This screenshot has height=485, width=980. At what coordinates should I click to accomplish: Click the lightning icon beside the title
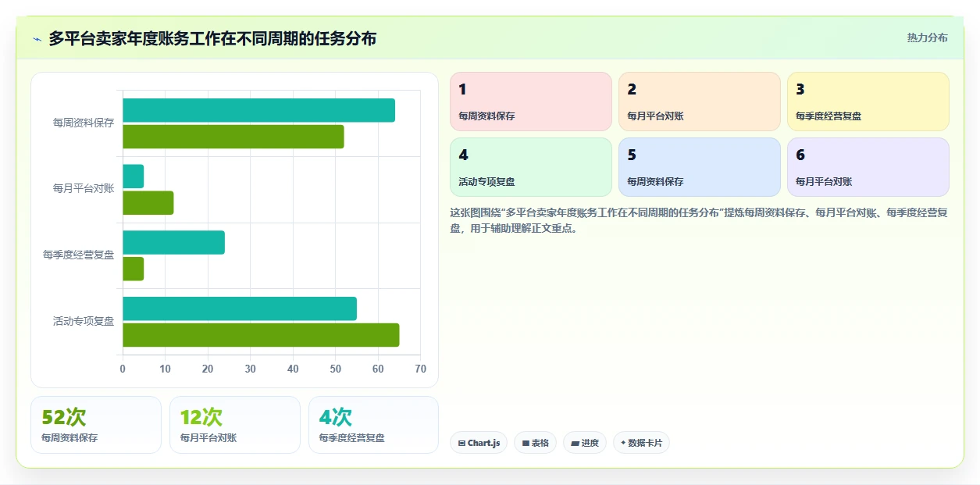[x=37, y=38]
